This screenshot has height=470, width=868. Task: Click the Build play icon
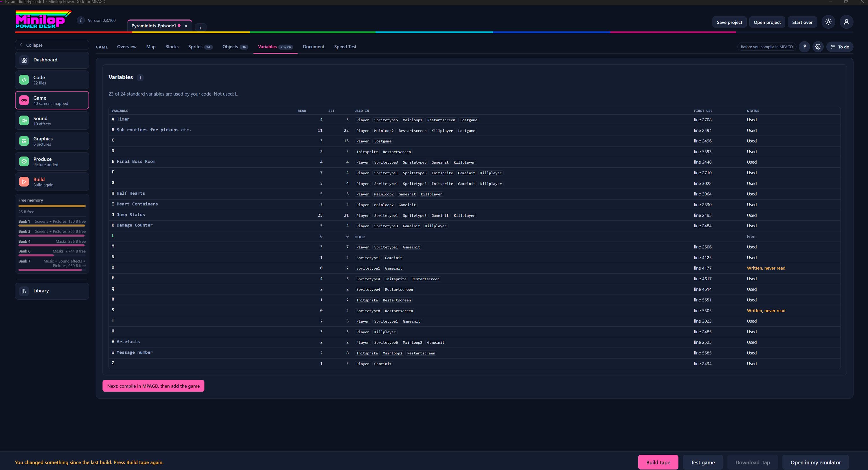tap(24, 182)
